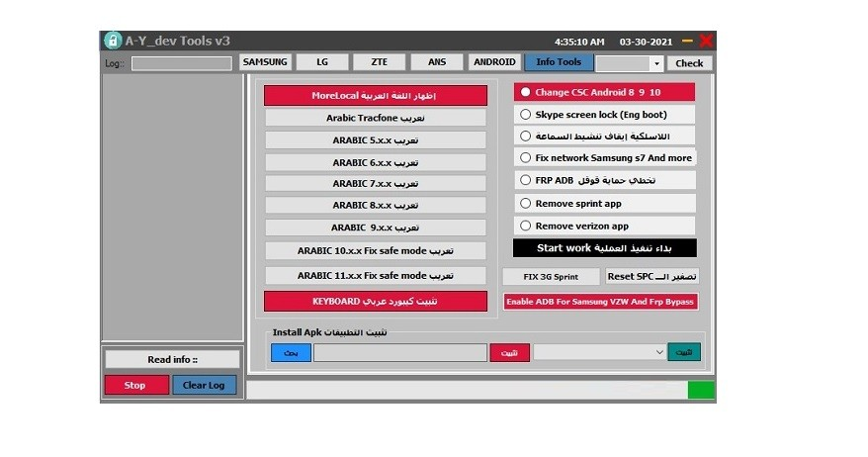Open the LG tab

322,62
